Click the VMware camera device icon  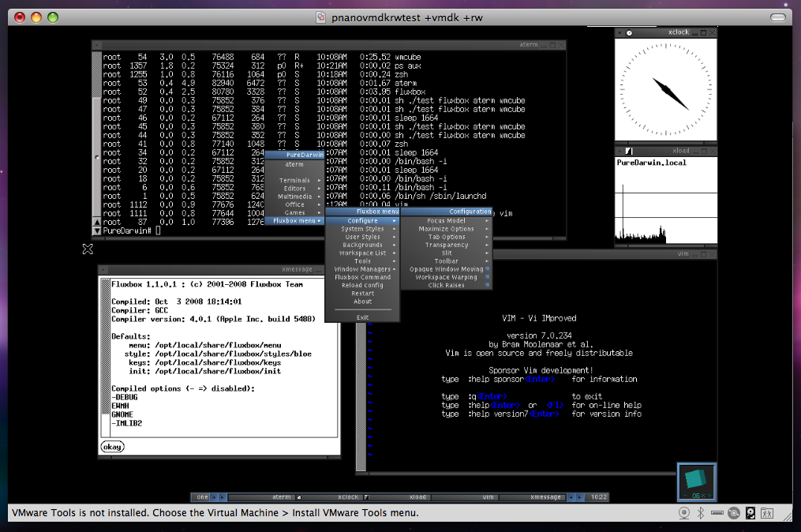pos(684,513)
